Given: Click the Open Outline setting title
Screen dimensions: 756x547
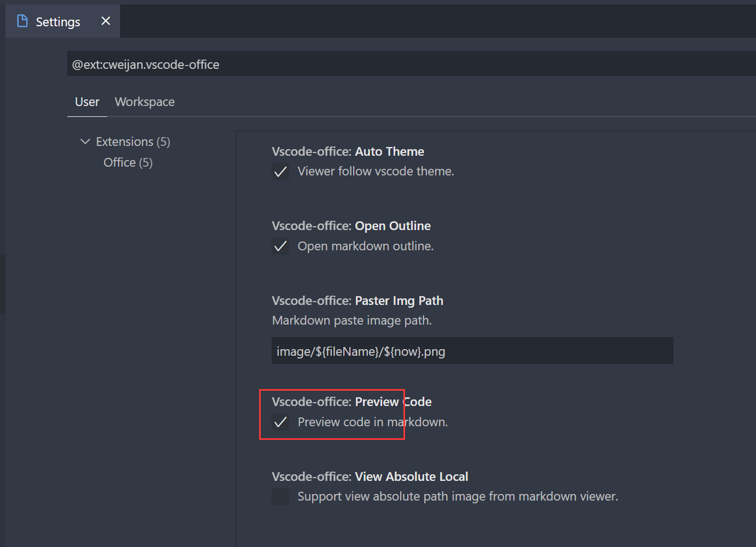Looking at the screenshot, I should tap(351, 226).
